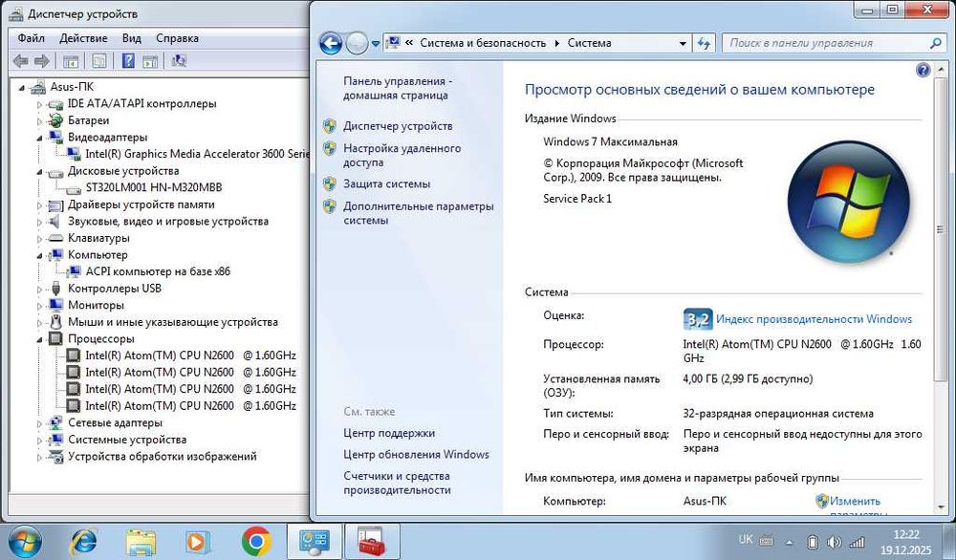The image size is (956, 560).
Task: Open Настройка удаленного доступа link
Action: point(402,156)
